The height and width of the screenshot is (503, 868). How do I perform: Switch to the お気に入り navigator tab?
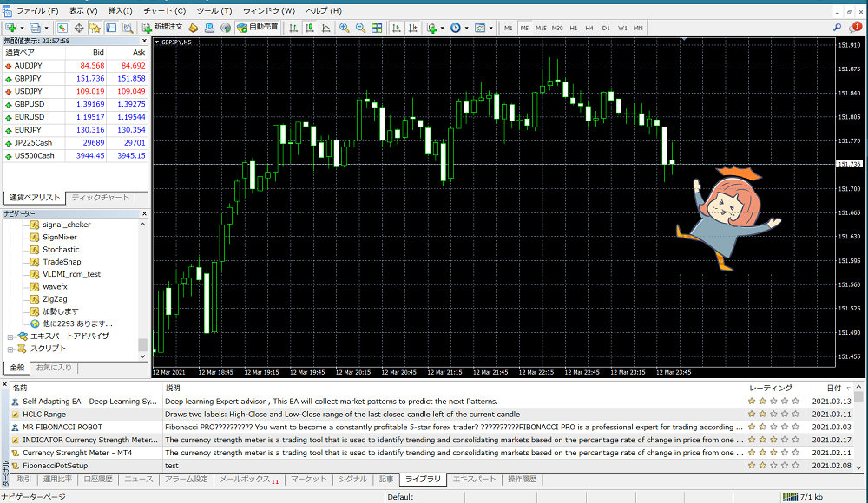(x=54, y=368)
